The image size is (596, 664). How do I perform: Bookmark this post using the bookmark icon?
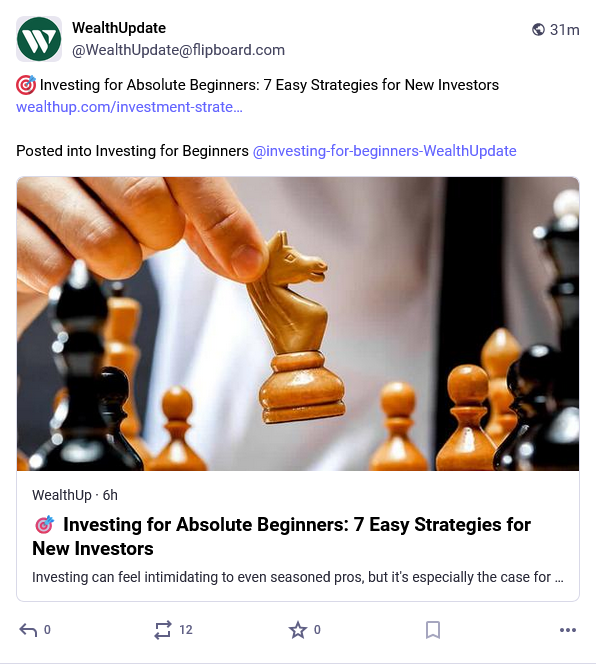coord(433,630)
